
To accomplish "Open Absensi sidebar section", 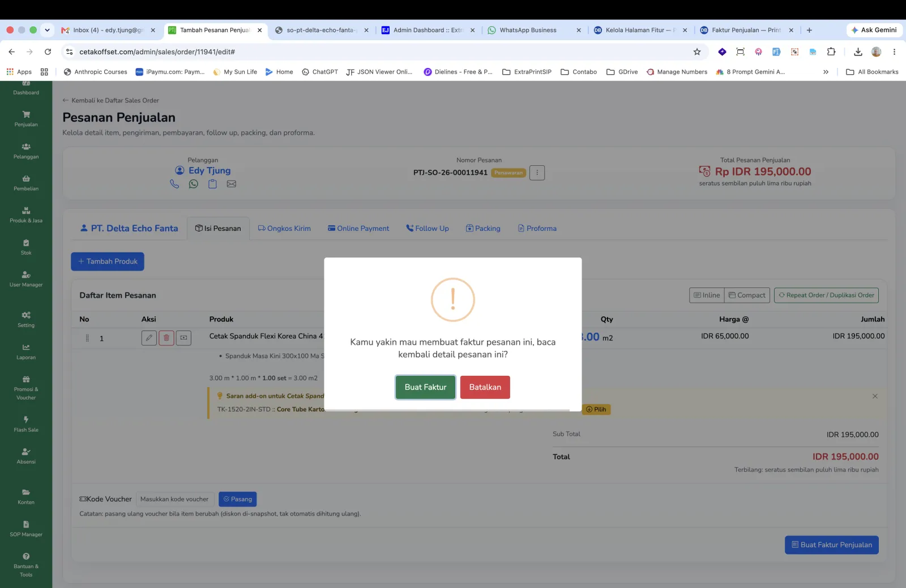I will pos(26,456).
